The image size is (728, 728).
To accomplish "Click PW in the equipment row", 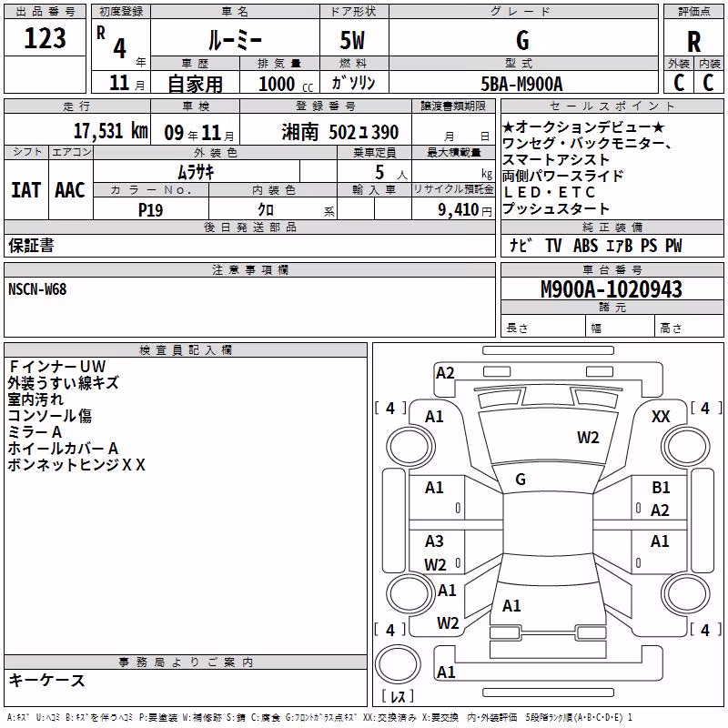I will (673, 245).
